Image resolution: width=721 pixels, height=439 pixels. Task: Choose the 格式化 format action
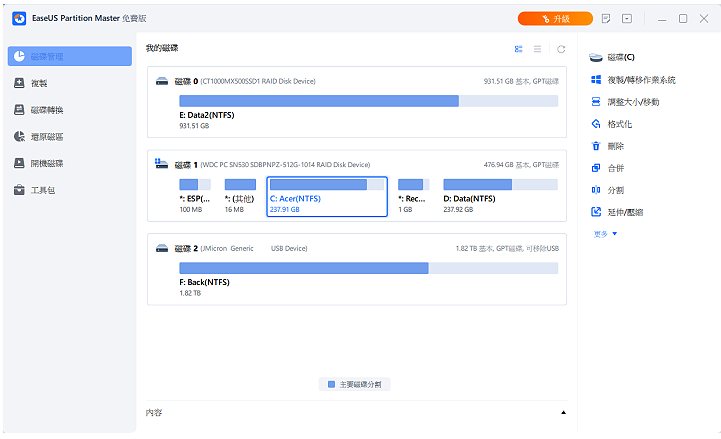pyautogui.click(x=619, y=124)
